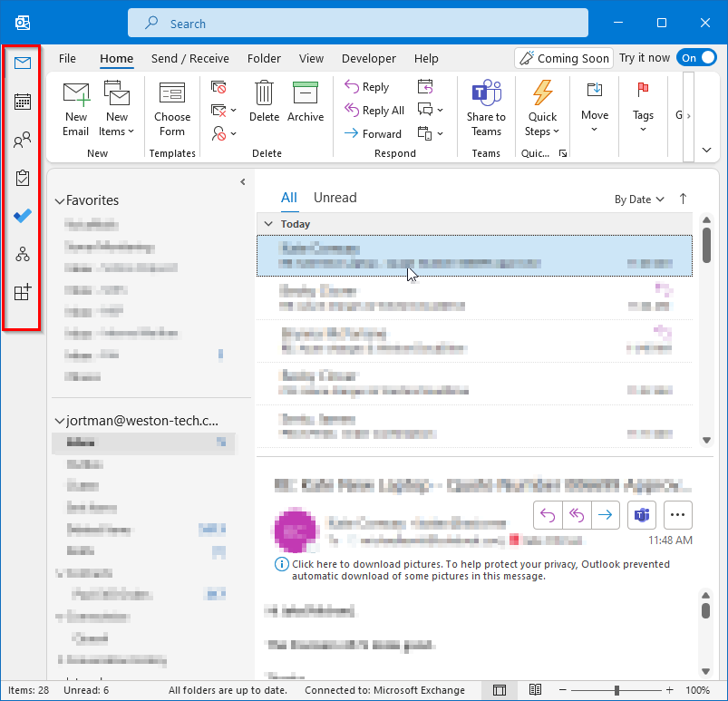The width and height of the screenshot is (728, 701).
Task: Switch to the Help tab
Action: pyautogui.click(x=426, y=59)
